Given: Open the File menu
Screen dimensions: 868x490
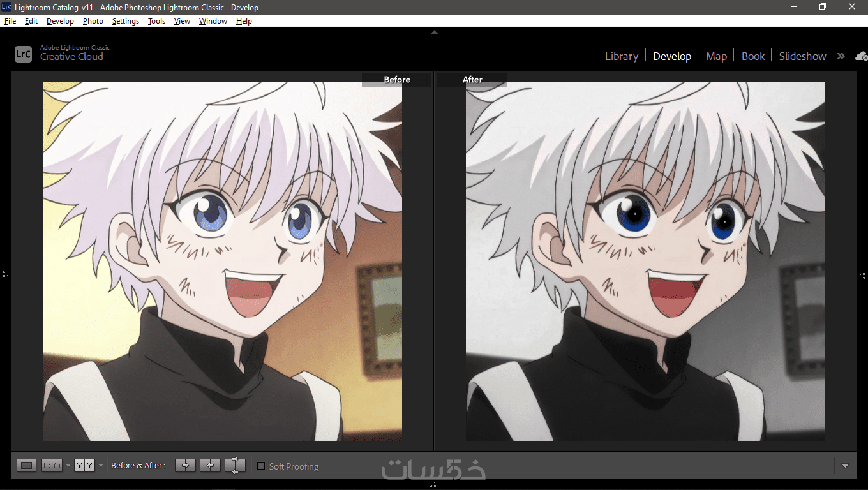Looking at the screenshot, I should 10,21.
